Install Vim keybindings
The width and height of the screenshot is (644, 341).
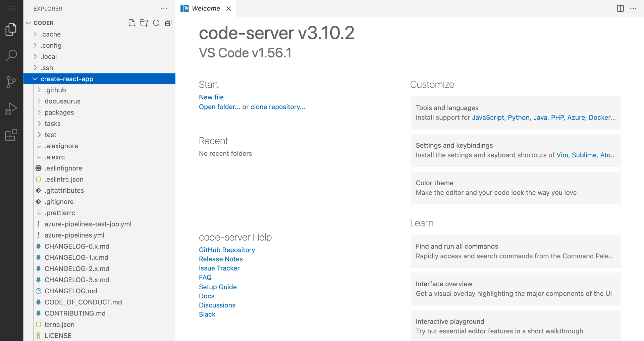[x=562, y=155]
